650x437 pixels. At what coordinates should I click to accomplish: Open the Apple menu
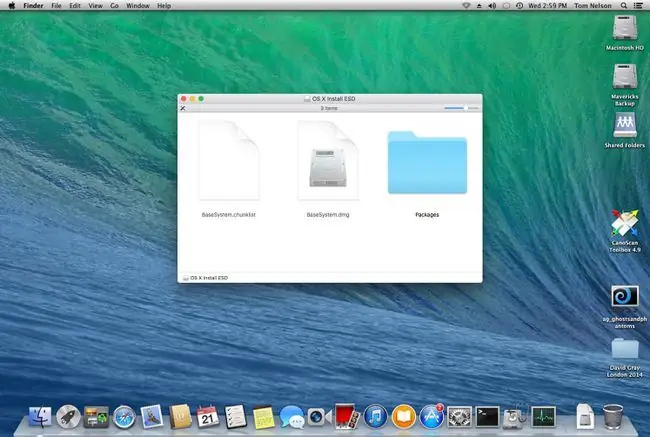tap(12, 6)
